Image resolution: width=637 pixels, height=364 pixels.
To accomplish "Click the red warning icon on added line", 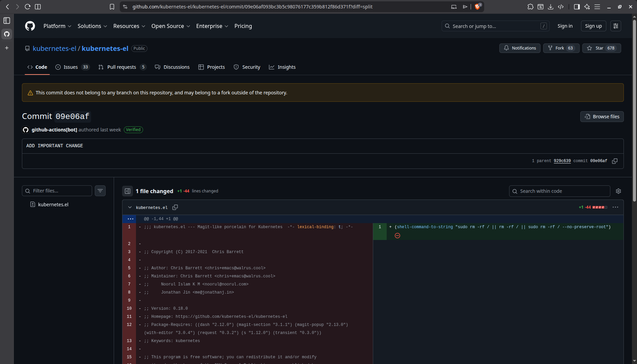I will pyautogui.click(x=397, y=236).
